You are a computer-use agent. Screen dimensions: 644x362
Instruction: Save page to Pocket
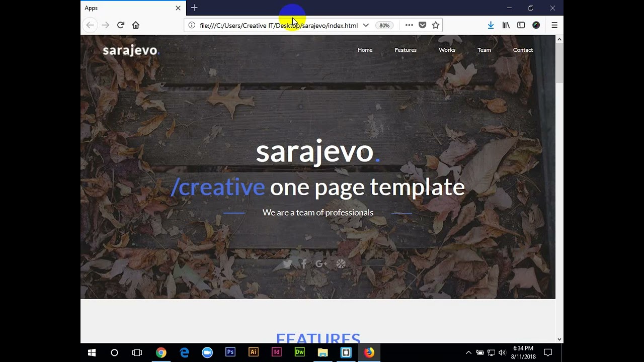[423, 25]
